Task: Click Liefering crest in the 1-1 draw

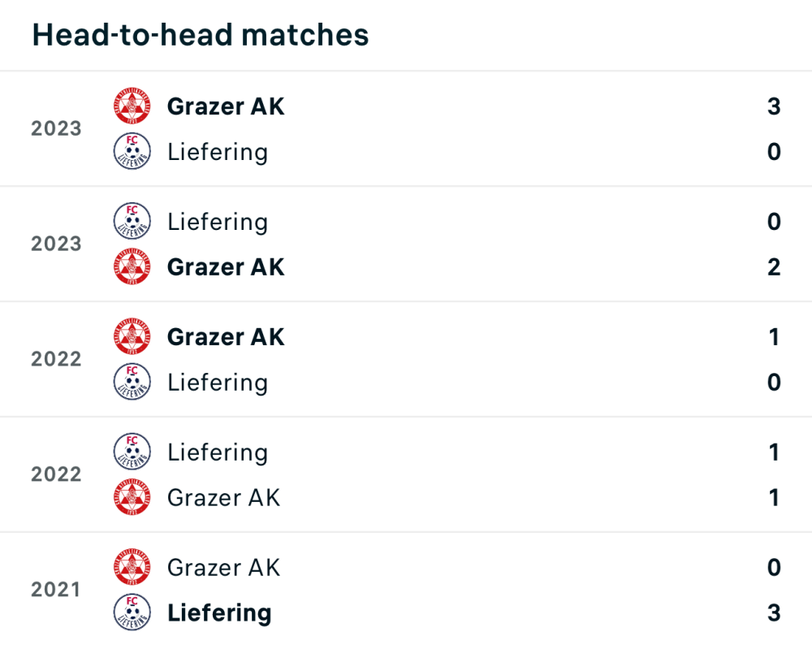Action: click(x=132, y=452)
